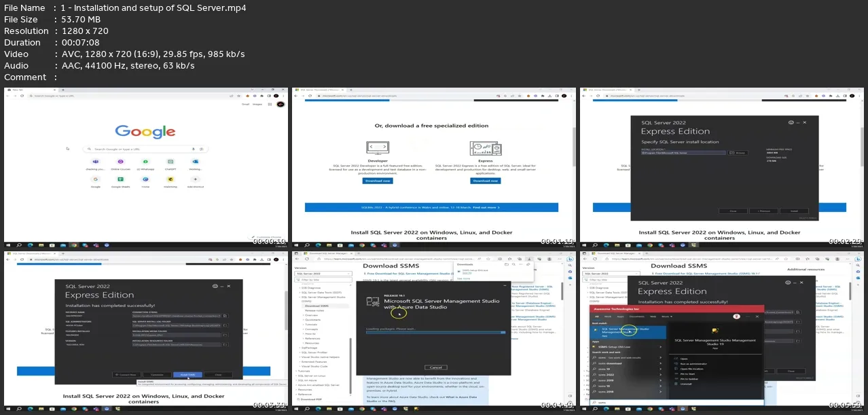Open the Gmail link on Google page
Image resolution: width=868 pixels, height=415 pixels.
[246, 104]
